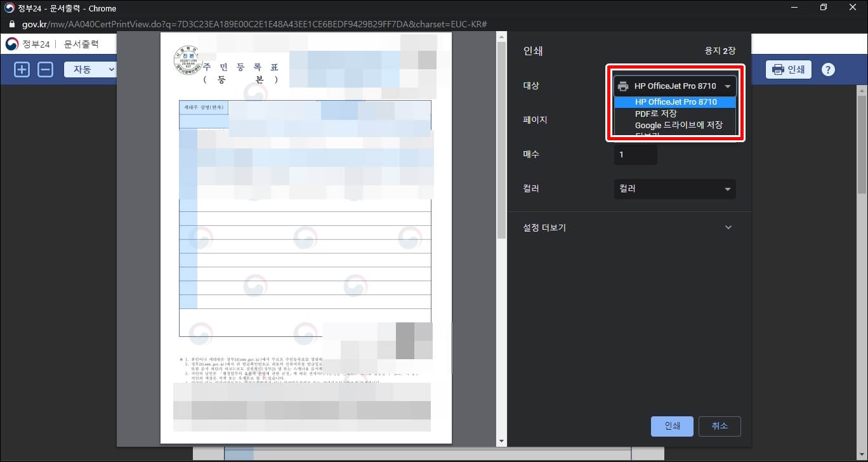Select HP OfficeJet Pro 8710 in the list
The image size is (868, 462).
675,102
